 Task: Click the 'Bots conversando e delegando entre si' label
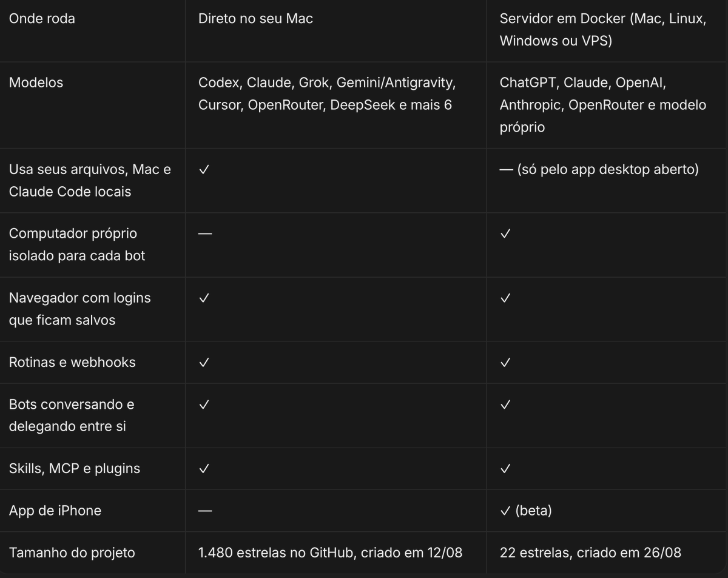[71, 415]
